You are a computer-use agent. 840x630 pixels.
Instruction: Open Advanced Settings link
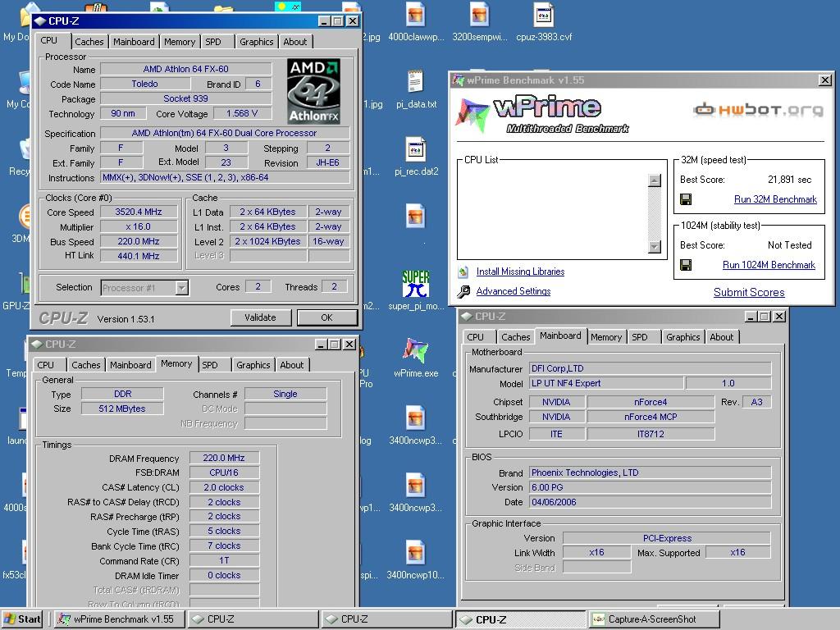pyautogui.click(x=514, y=291)
